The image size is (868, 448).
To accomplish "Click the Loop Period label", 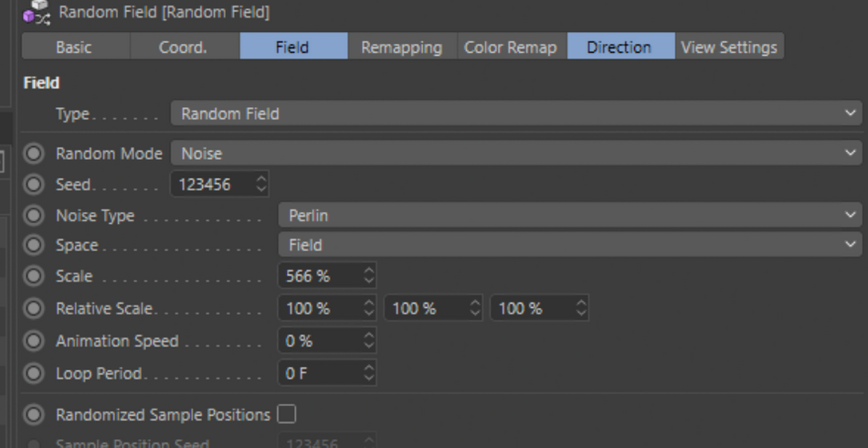I will 99,373.
